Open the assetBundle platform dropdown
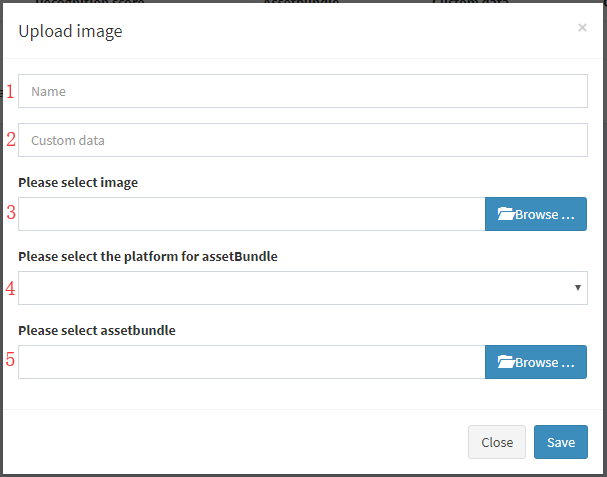 pos(303,288)
